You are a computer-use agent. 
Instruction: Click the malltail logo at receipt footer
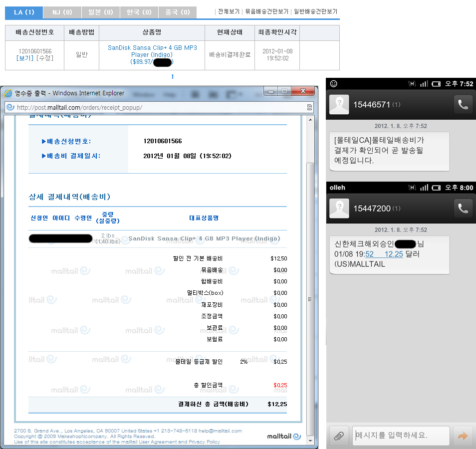click(284, 437)
